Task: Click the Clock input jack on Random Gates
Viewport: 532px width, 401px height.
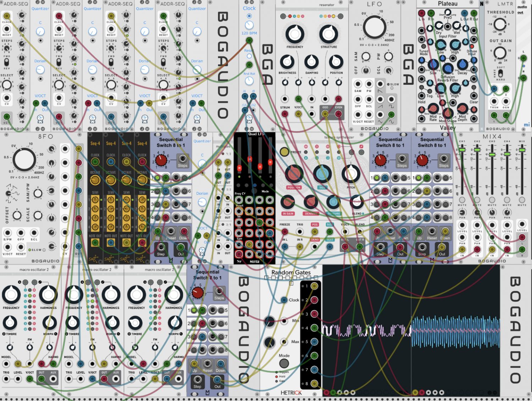Action: 284,300
